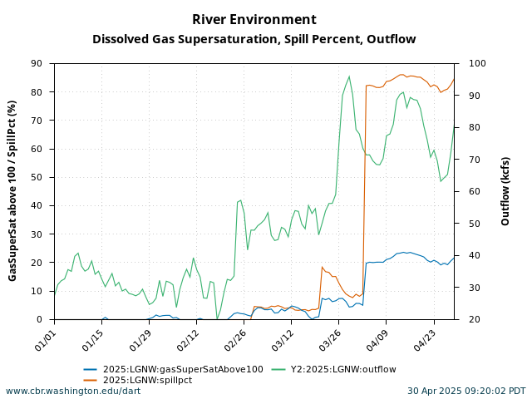Click left axis value 60

pos(37,149)
